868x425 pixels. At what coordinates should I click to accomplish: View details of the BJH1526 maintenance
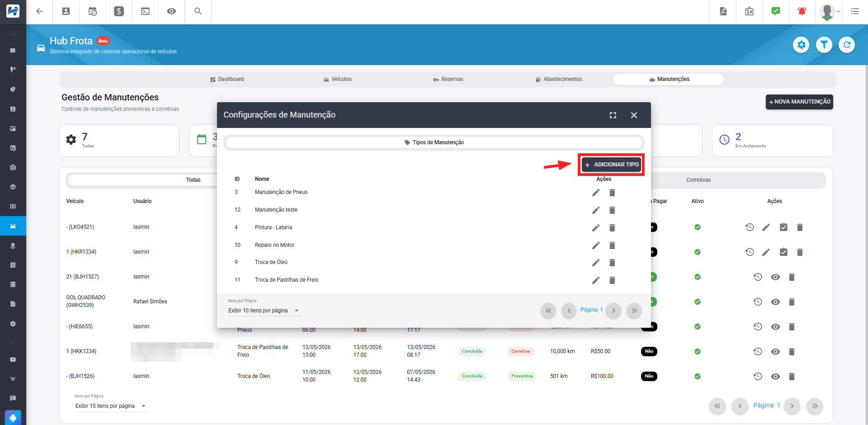coord(775,377)
